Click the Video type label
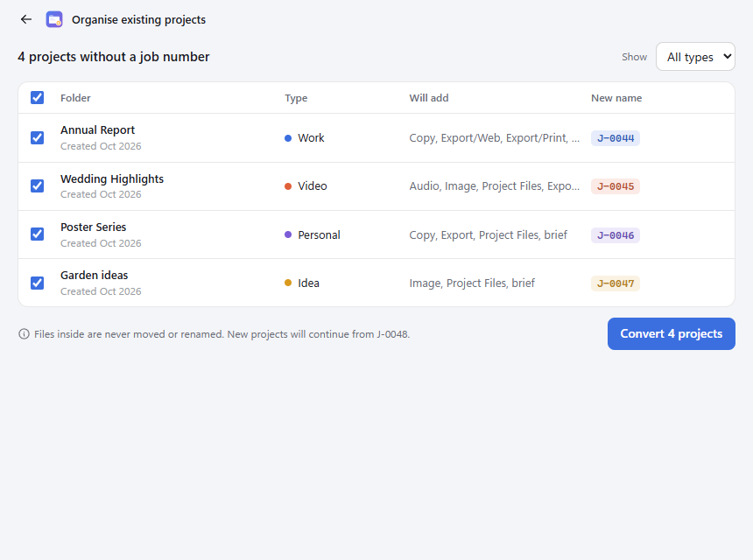This screenshot has width=753, height=560. pyautogui.click(x=313, y=186)
